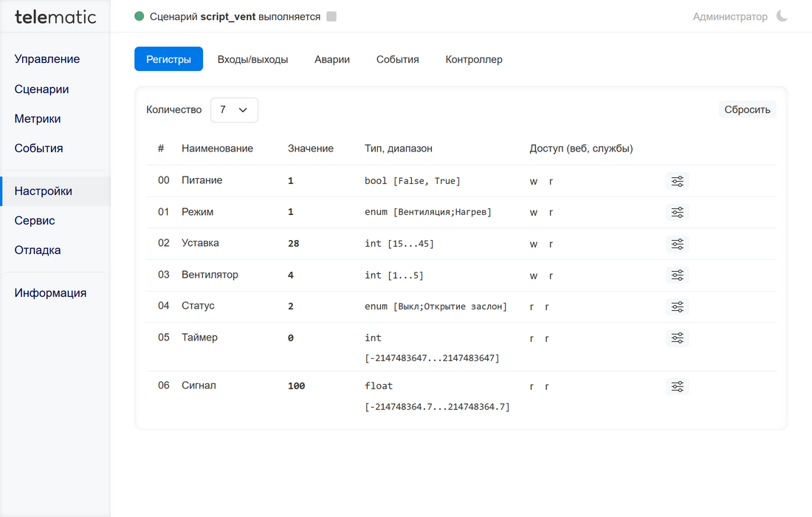This screenshot has width=812, height=517.
Task: Open the Отладка sidebar item
Action: [38, 250]
